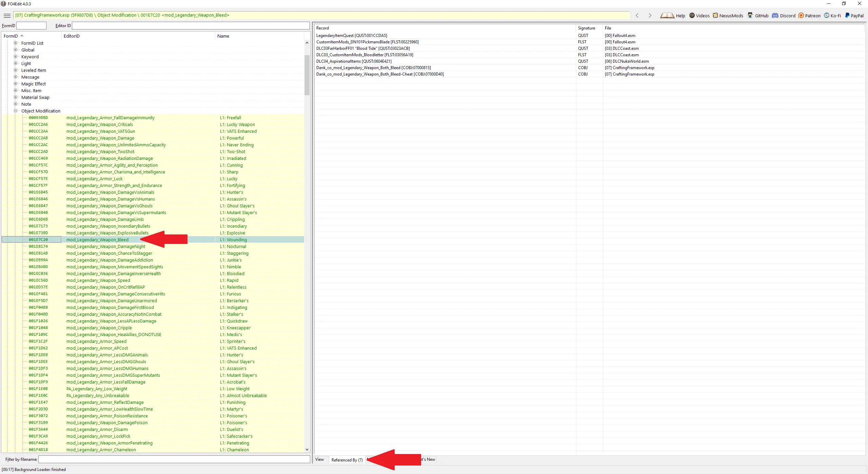Screen dimensions: 868x474
Task: Select DLC03_CustomItemMods_Bloodletter row
Action: (589, 55)
